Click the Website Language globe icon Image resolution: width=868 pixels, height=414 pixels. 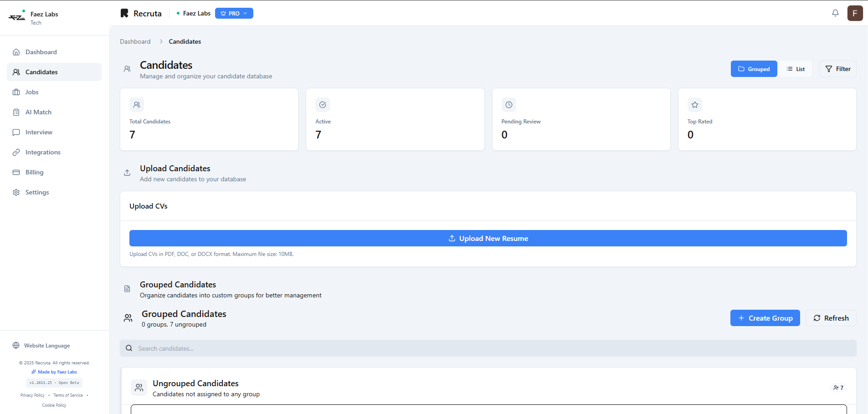[16, 345]
